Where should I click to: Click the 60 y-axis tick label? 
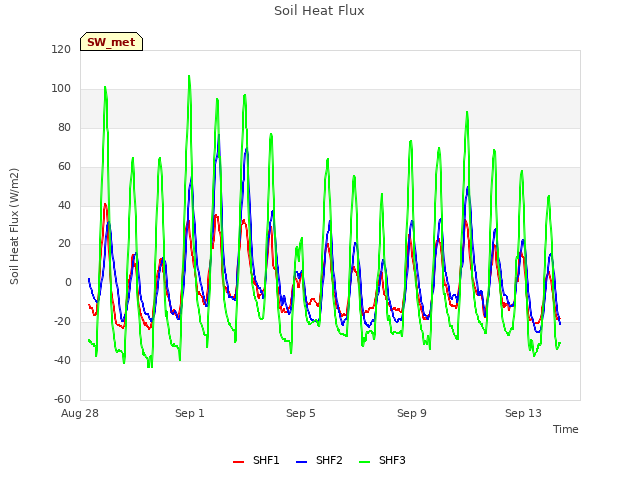coord(64,167)
